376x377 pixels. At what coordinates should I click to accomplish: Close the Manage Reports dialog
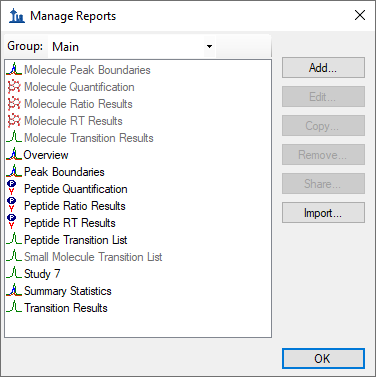click(360, 15)
